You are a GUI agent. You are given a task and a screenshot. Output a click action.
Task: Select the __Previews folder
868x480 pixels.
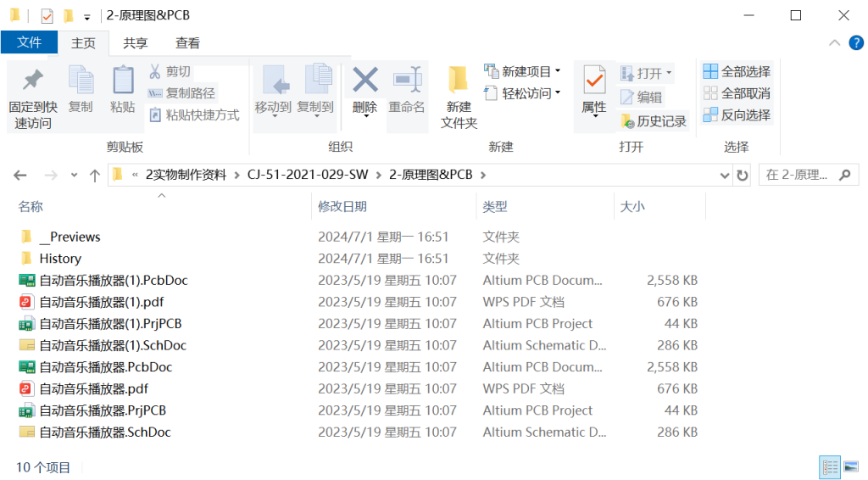[70, 237]
